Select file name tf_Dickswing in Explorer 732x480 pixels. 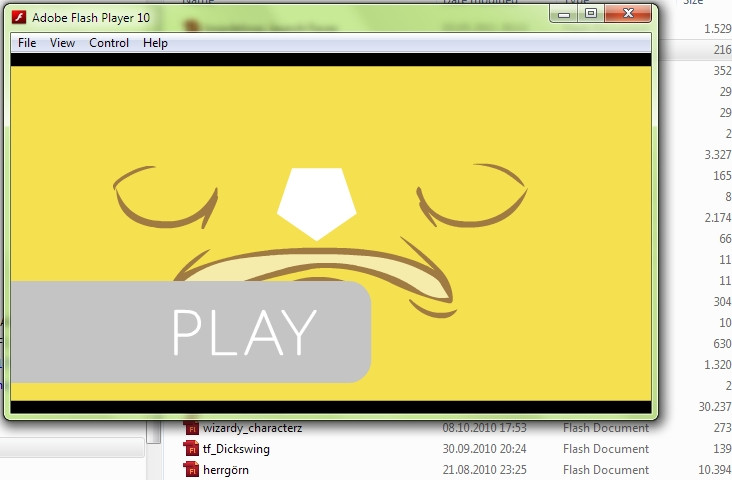[x=236, y=449]
